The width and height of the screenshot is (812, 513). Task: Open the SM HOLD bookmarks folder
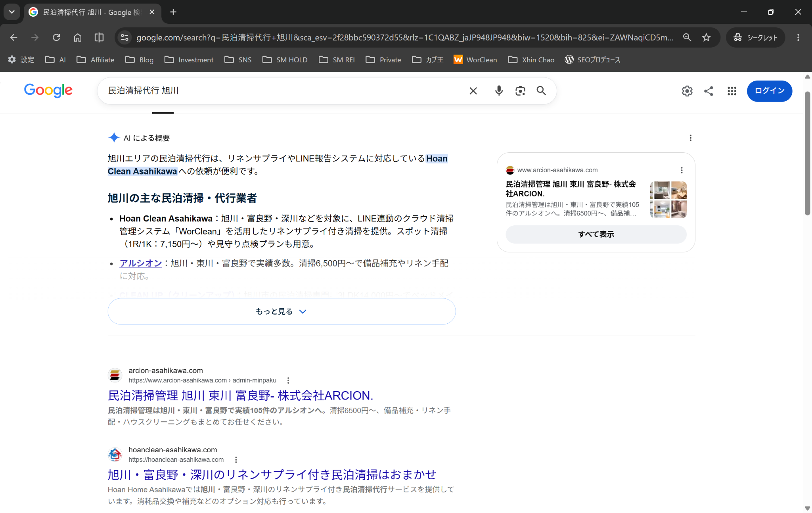[x=285, y=60]
